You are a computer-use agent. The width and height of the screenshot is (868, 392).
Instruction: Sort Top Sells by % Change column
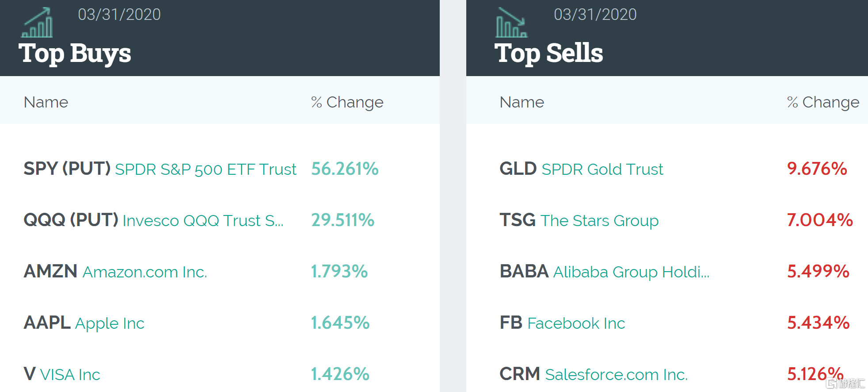[823, 102]
